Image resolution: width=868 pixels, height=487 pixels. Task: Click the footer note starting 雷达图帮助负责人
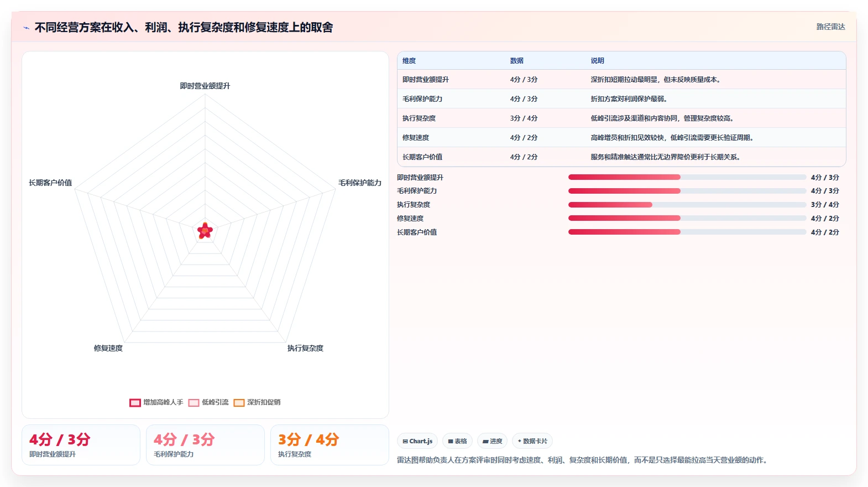[583, 460]
